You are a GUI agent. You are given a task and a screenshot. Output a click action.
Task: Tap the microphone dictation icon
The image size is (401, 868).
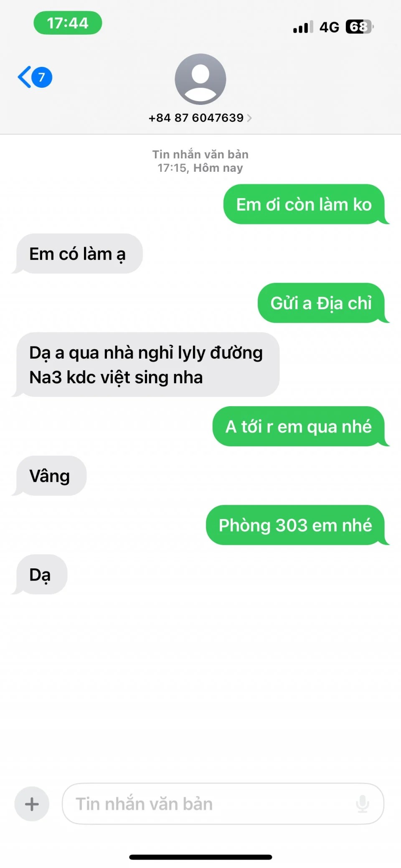(363, 804)
